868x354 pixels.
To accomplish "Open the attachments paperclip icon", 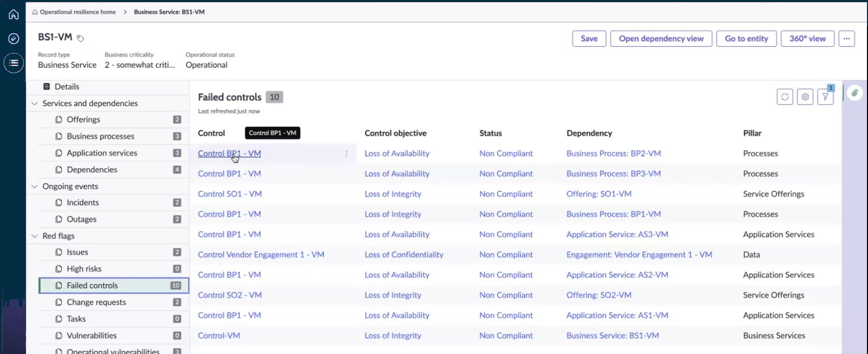I will (855, 93).
